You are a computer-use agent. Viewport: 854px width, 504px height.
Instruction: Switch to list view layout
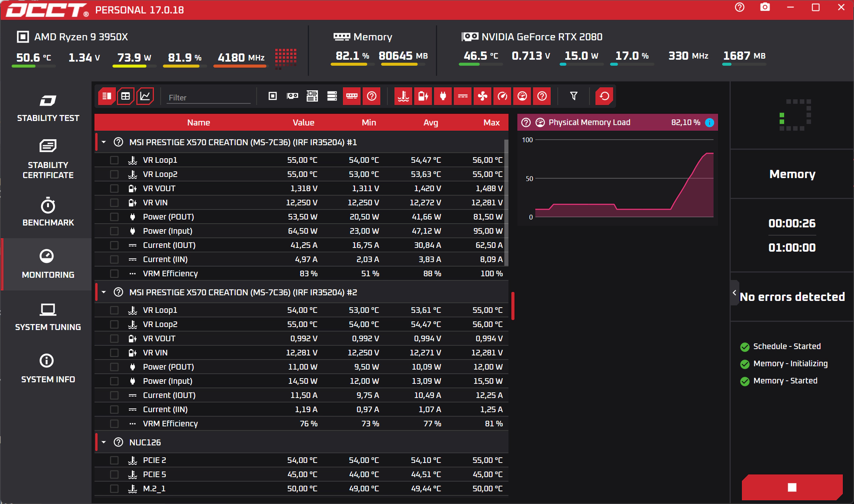click(106, 96)
